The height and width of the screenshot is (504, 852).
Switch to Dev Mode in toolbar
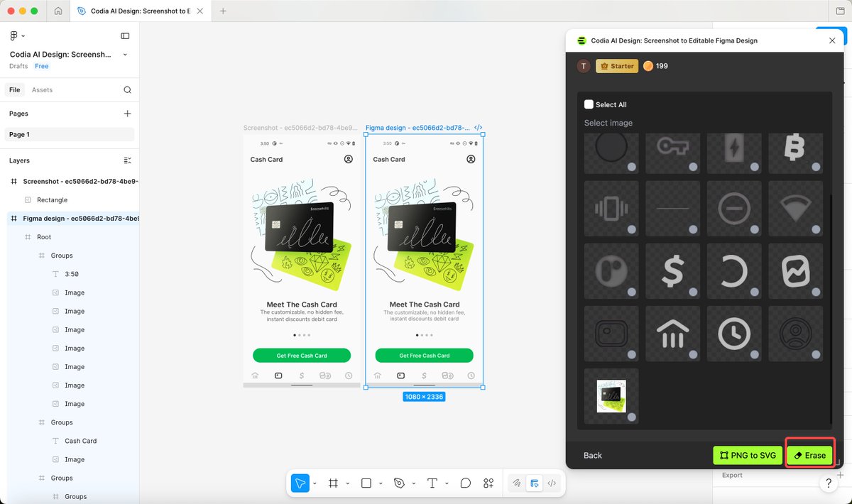(552, 483)
